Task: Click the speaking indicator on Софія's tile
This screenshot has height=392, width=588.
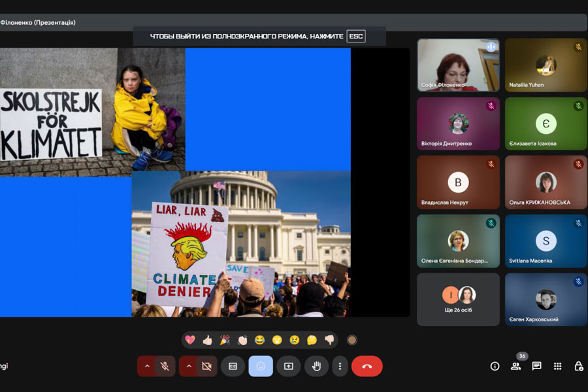Action: (x=491, y=47)
